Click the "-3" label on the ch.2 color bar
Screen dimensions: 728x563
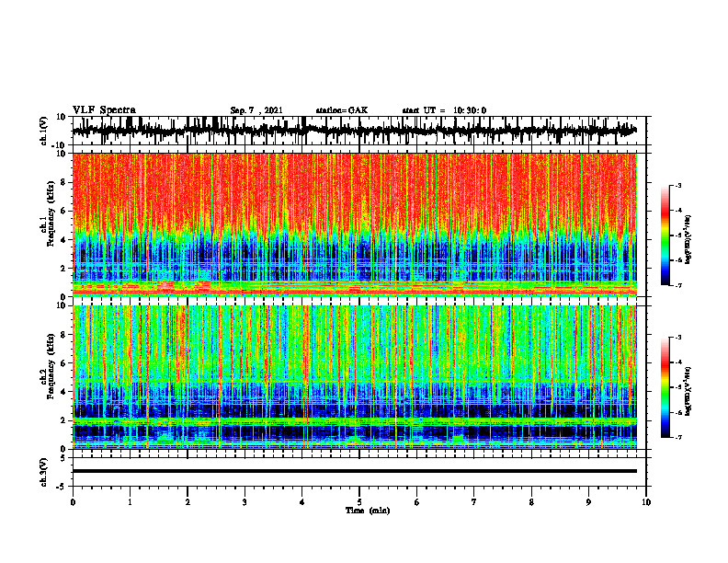tap(677, 338)
